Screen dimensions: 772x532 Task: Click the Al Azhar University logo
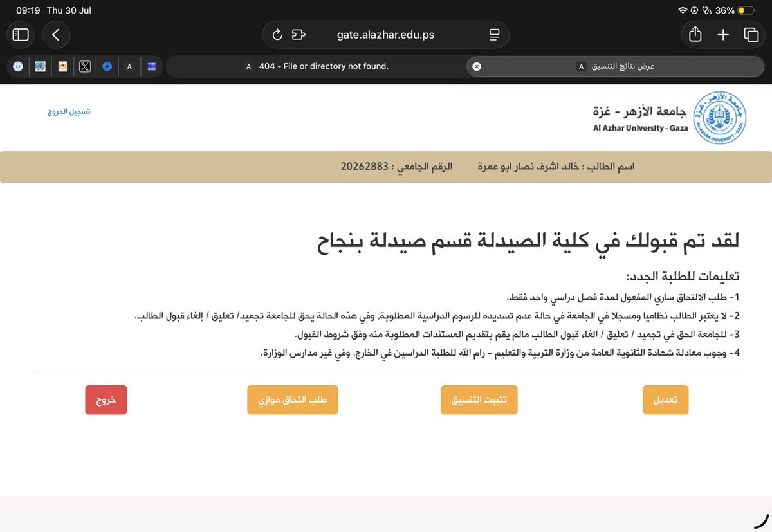[721, 116]
